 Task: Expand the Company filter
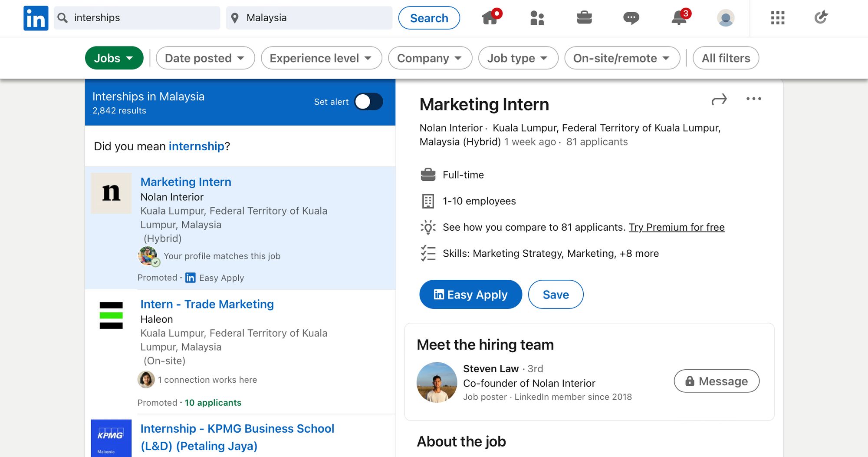430,58
